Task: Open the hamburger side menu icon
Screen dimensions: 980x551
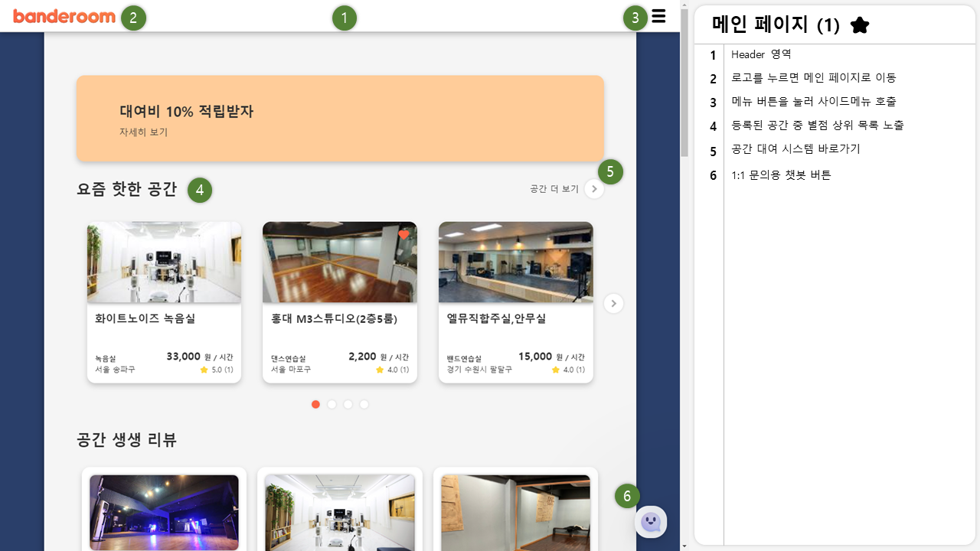Action: coord(658,16)
